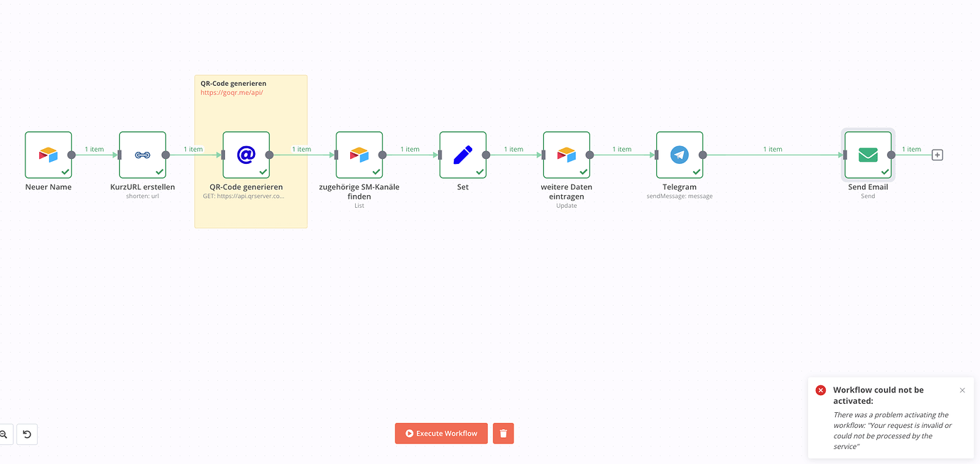Image resolution: width=980 pixels, height=464 pixels.
Task: Click the "1 item" label after Neuer Name
Action: 94,150
